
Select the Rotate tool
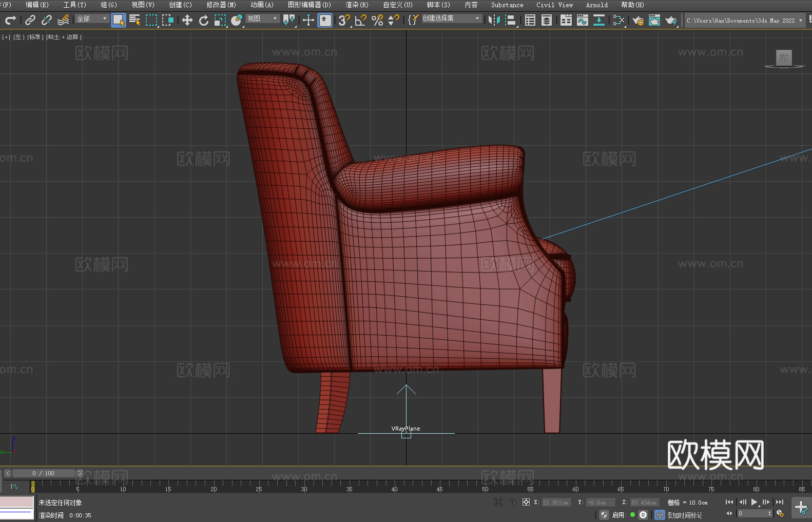204,20
